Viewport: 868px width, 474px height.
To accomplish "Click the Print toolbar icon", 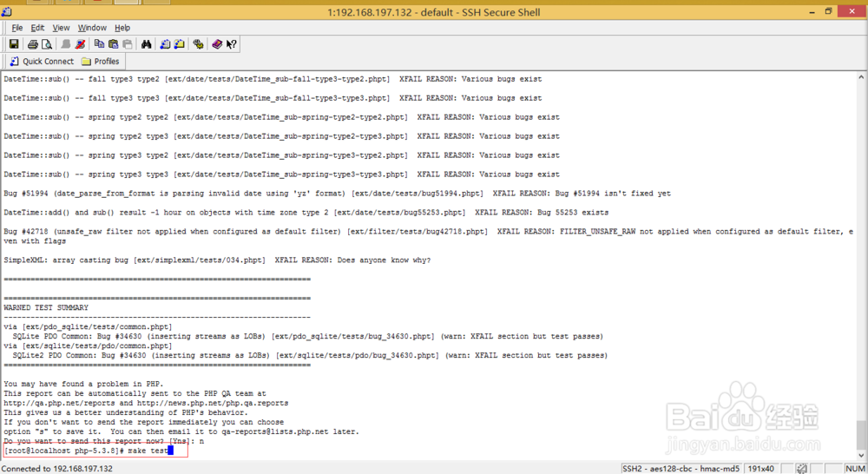I will pos(33,43).
